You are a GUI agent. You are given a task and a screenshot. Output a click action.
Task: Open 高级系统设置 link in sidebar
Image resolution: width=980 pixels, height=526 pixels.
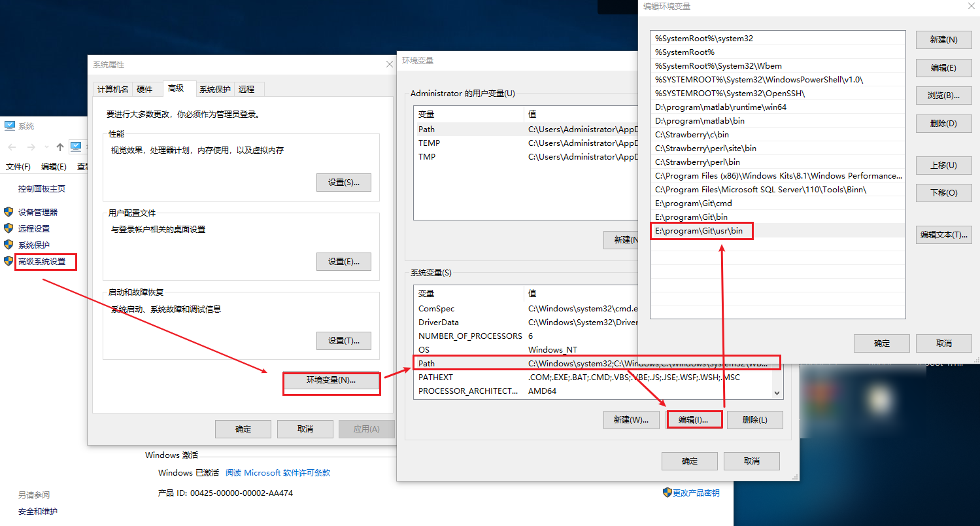42,261
